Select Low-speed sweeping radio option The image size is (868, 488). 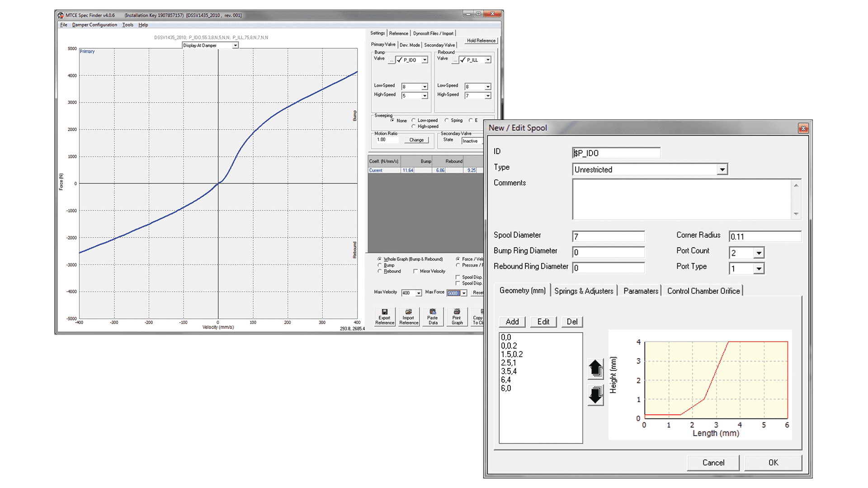(x=414, y=121)
